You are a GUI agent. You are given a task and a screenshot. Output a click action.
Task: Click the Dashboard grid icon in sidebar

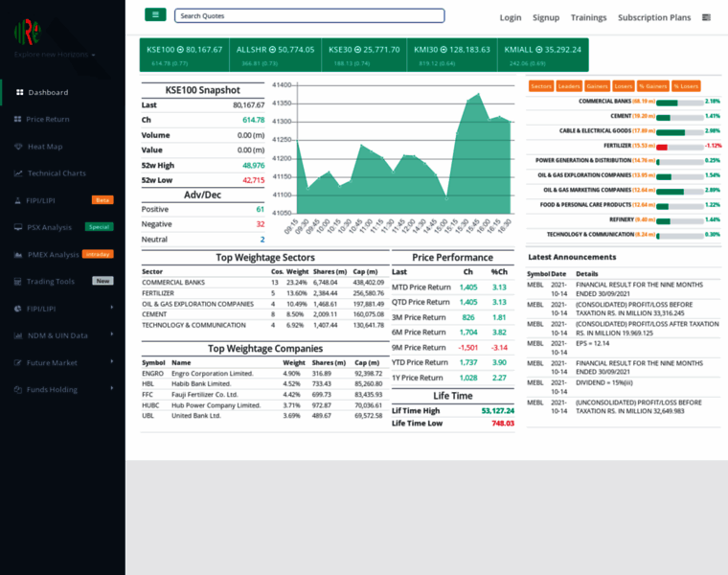(19, 93)
